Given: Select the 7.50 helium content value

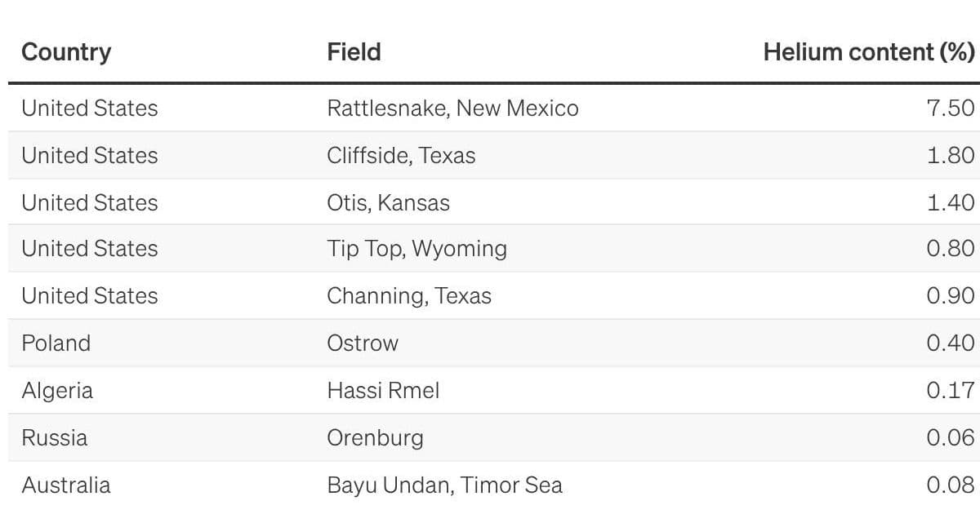Looking at the screenshot, I should pyautogui.click(x=950, y=109).
